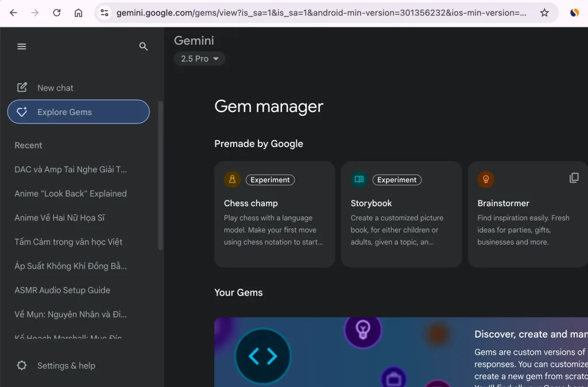Click the Settings & help gear icon

22,365
